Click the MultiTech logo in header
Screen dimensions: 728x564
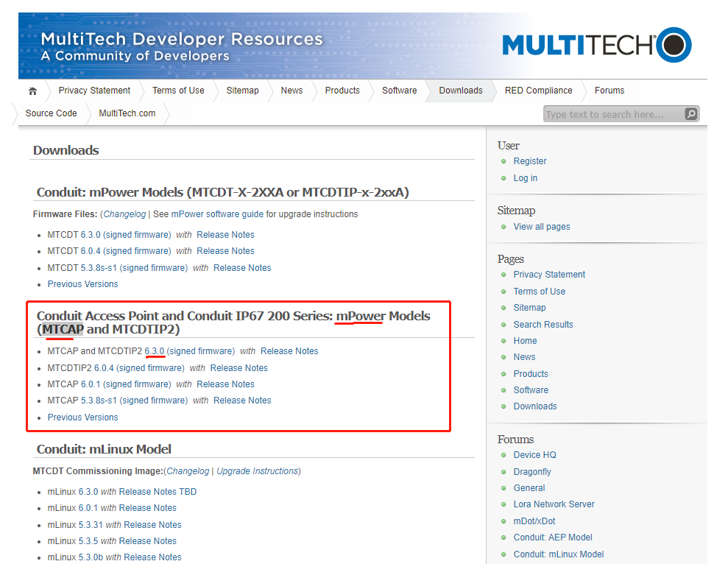click(597, 45)
